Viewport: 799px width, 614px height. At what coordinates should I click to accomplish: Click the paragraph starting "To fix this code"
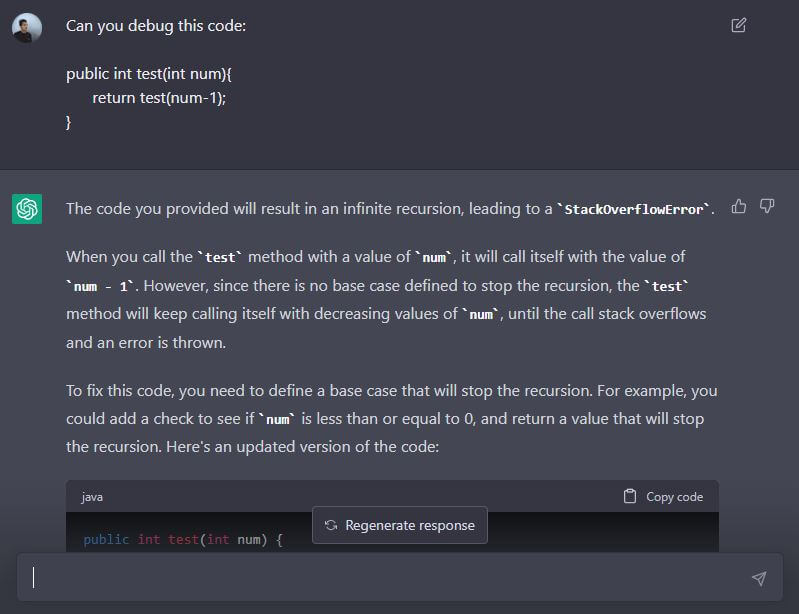pos(391,418)
